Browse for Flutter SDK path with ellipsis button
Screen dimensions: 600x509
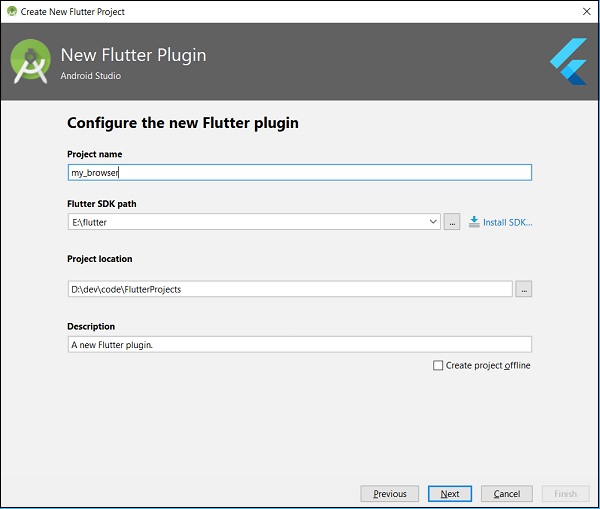point(452,222)
